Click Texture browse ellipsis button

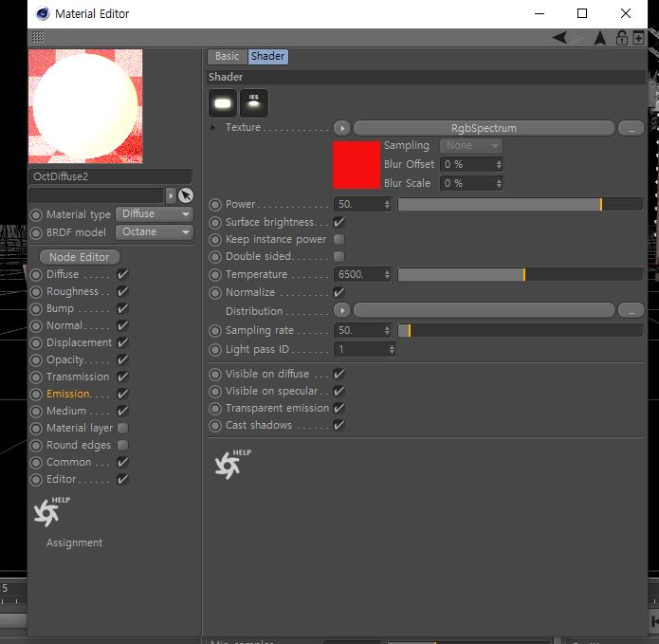tap(631, 128)
